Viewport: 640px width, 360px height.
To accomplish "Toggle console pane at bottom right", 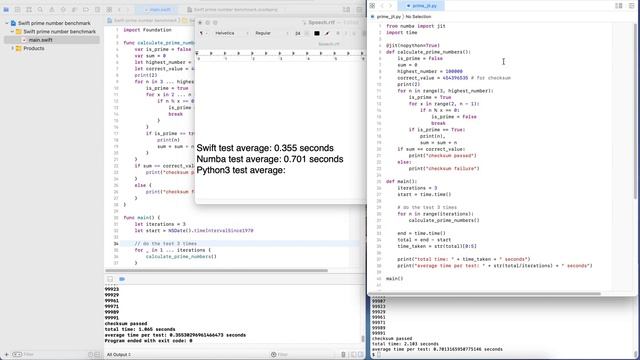I will pos(360,354).
